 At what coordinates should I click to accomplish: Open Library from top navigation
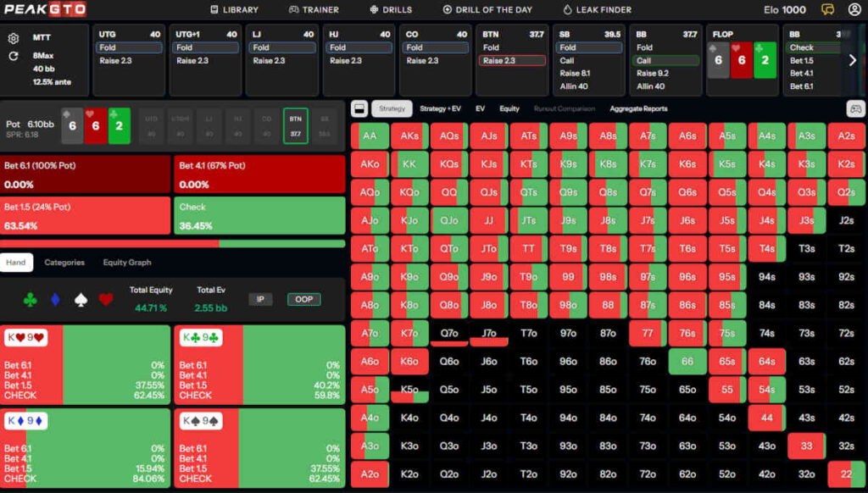[x=234, y=9]
